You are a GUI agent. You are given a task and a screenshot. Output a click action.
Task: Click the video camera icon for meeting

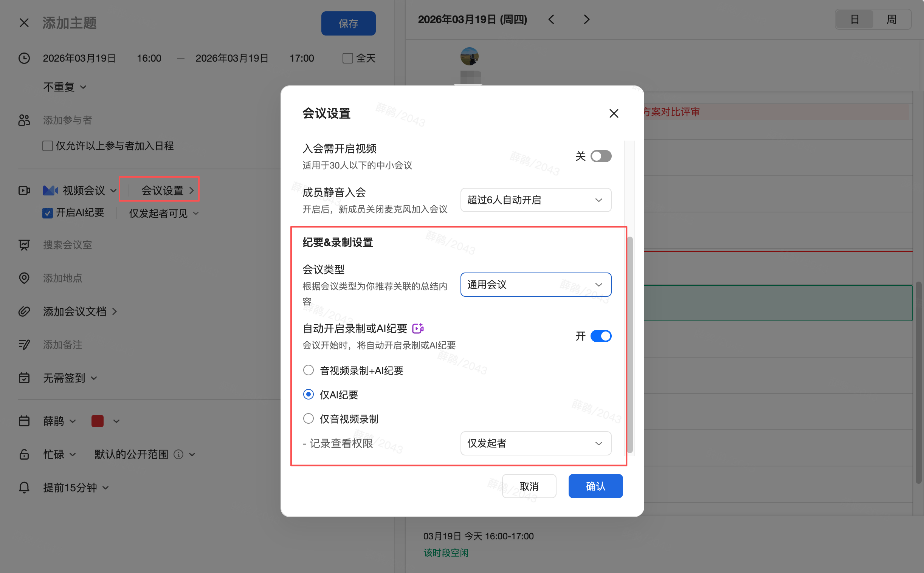coord(24,190)
